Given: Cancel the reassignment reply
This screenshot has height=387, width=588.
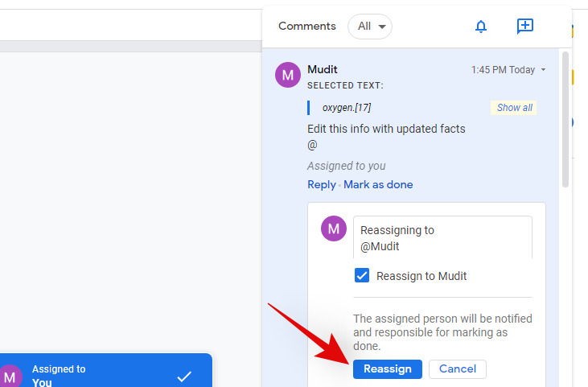Looking at the screenshot, I should (x=457, y=368).
